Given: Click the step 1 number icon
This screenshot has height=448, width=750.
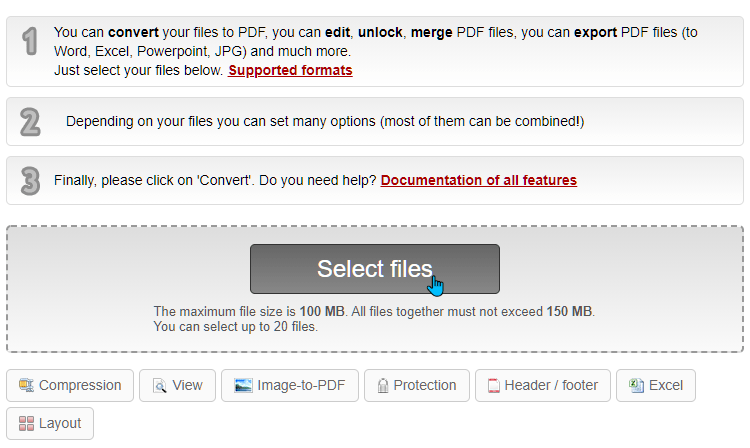Looking at the screenshot, I should pyautogui.click(x=30, y=41).
